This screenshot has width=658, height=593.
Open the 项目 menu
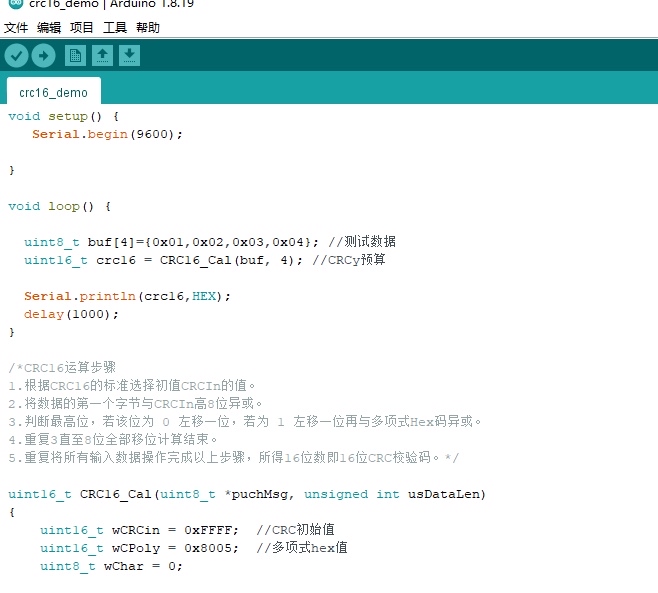pyautogui.click(x=81, y=28)
